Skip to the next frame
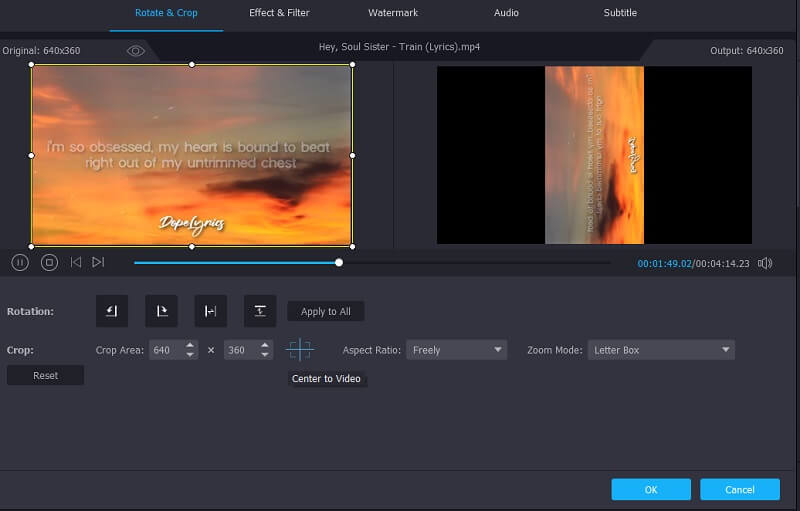 98,262
